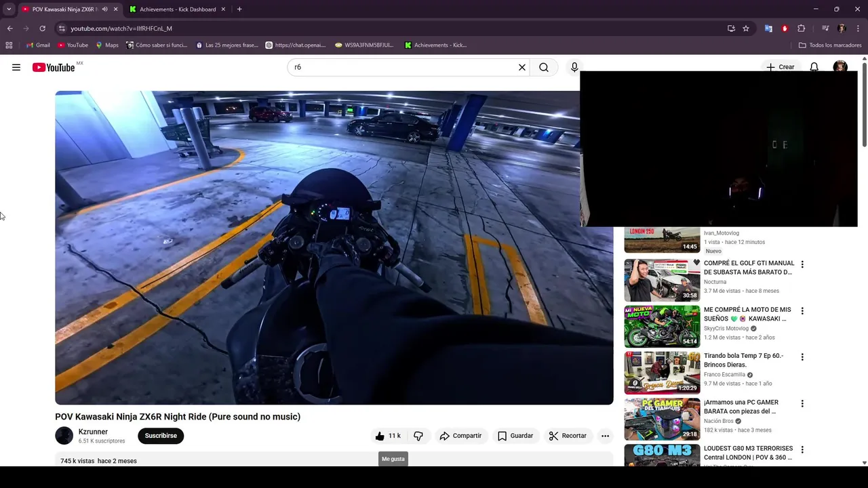Dislike the video with thumbs down

coord(418,436)
